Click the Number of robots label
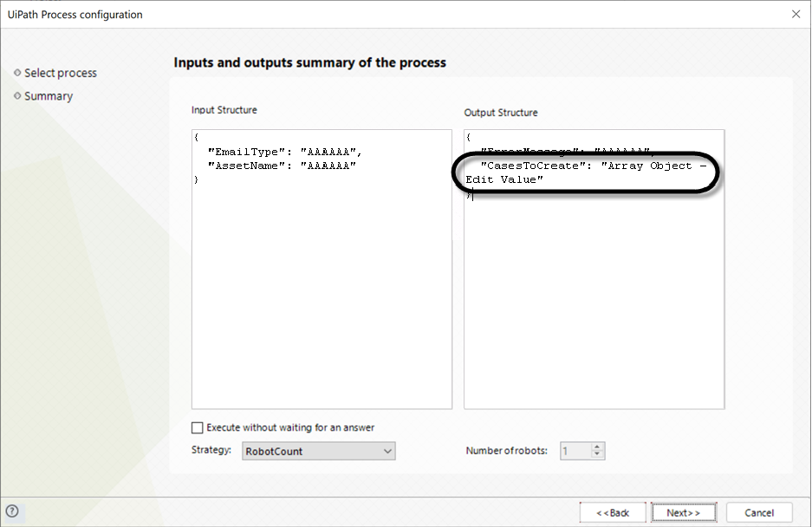812x527 pixels. pyautogui.click(x=506, y=451)
